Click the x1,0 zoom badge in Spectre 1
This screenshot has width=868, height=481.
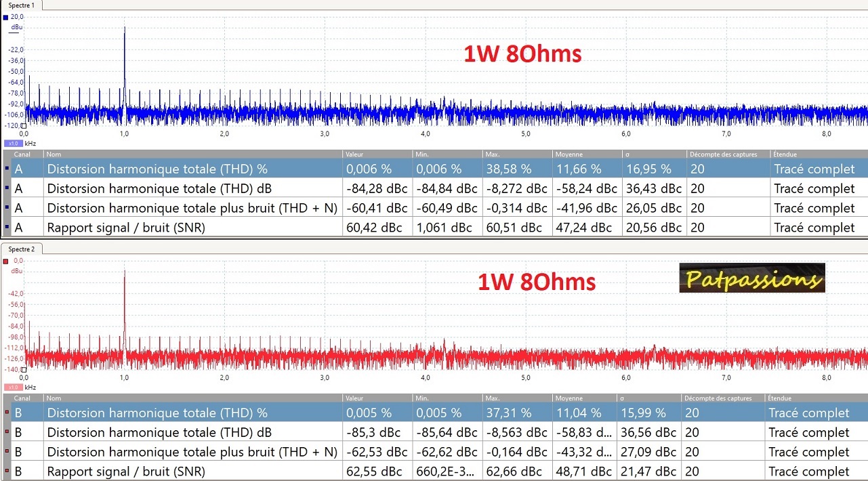(13, 144)
